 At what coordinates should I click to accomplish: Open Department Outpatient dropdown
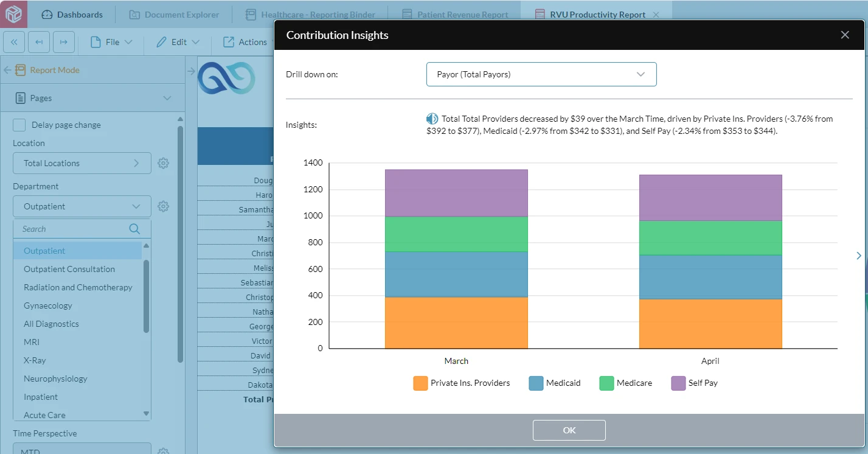(82, 206)
